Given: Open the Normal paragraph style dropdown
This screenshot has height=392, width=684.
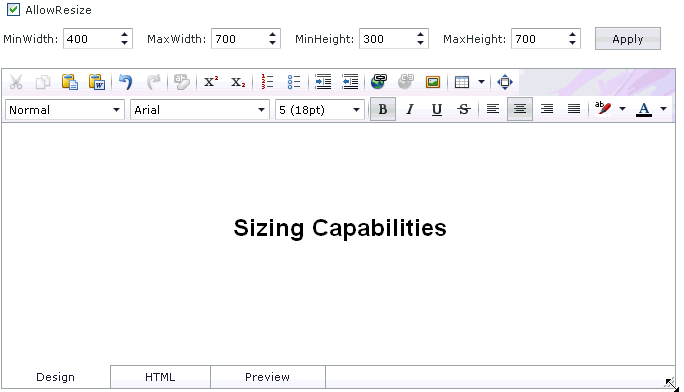Looking at the screenshot, I should click(x=65, y=110).
